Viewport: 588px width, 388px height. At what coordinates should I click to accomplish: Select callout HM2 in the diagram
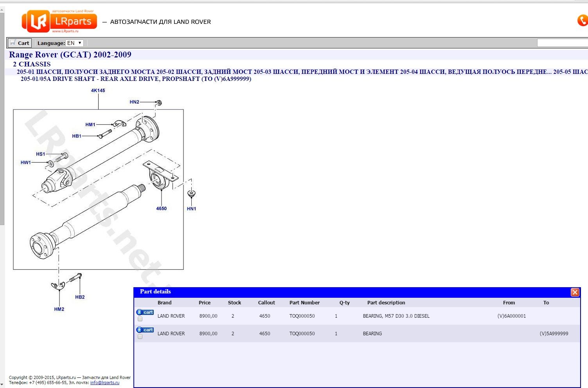tap(59, 309)
